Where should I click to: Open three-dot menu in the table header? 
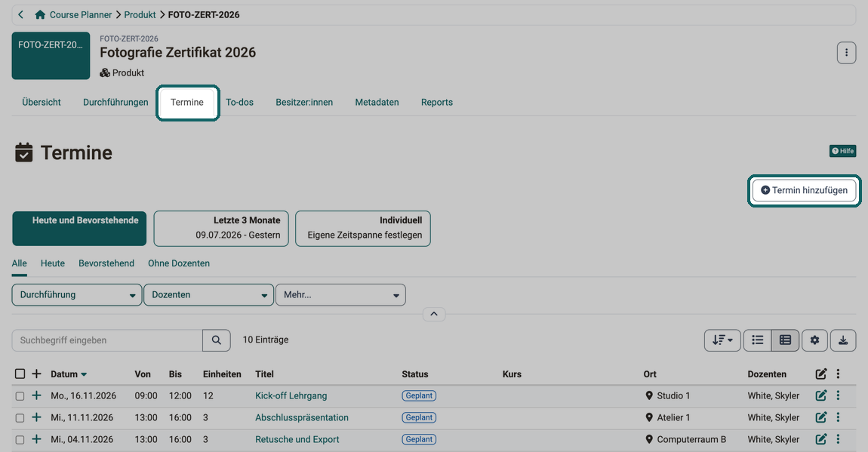tap(838, 374)
